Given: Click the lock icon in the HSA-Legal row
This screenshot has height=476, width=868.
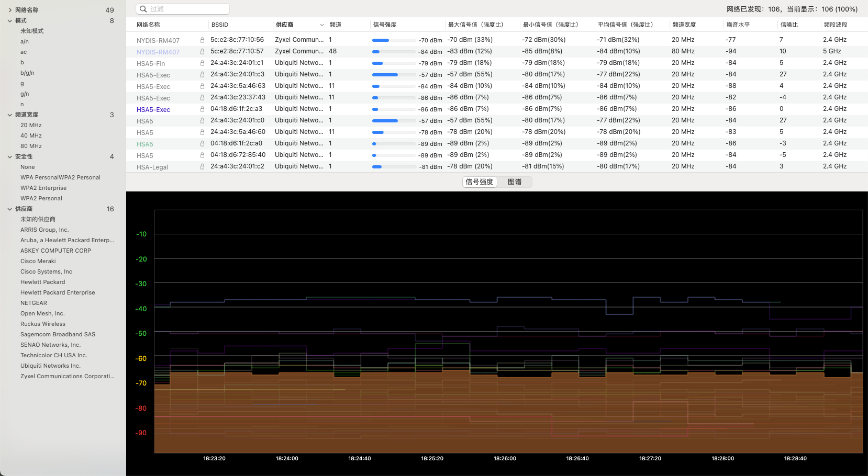Looking at the screenshot, I should coord(202,166).
